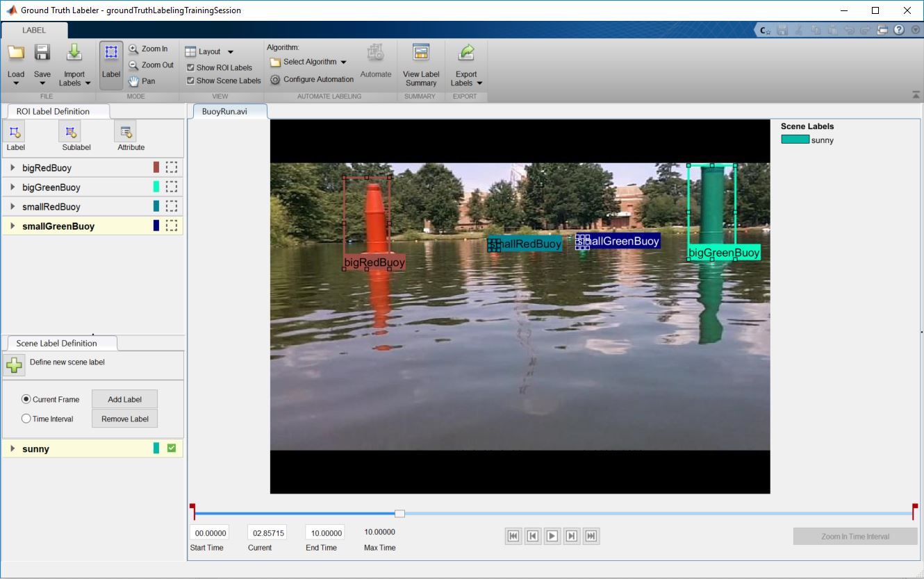The height and width of the screenshot is (579, 924).
Task: Switch to the BuoyRun.avi tab
Action: [224, 111]
